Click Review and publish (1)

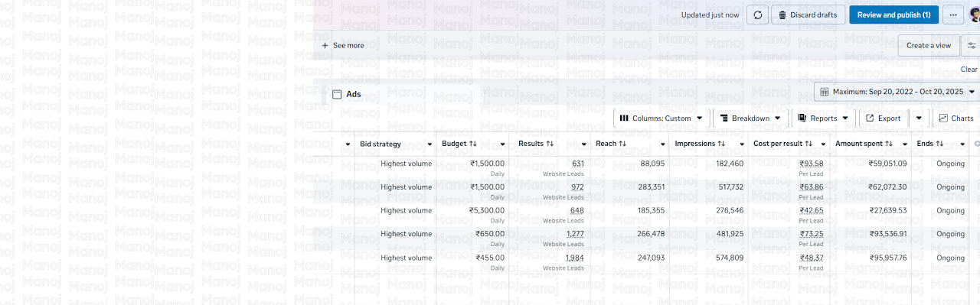coord(893,15)
